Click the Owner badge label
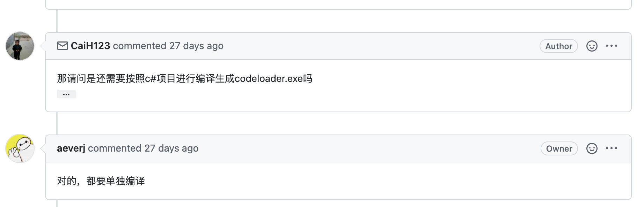Screen dimensions: 644x207 click(559, 148)
